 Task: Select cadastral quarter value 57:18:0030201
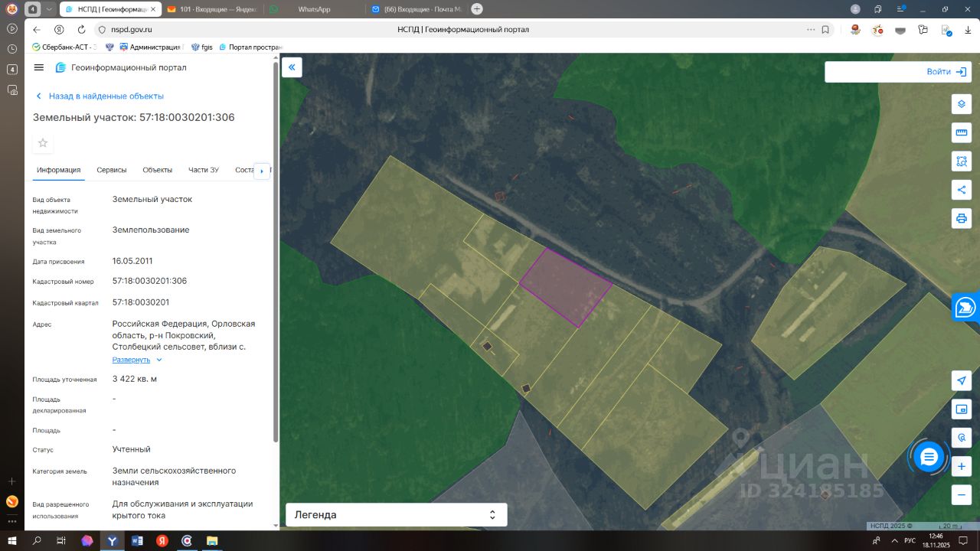coord(141,302)
